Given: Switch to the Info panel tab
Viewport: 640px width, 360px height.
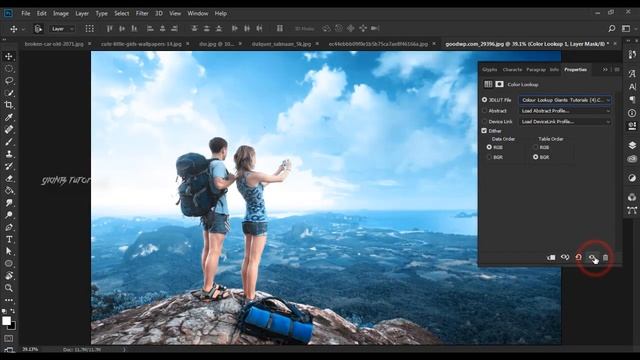Looking at the screenshot, I should [x=554, y=70].
